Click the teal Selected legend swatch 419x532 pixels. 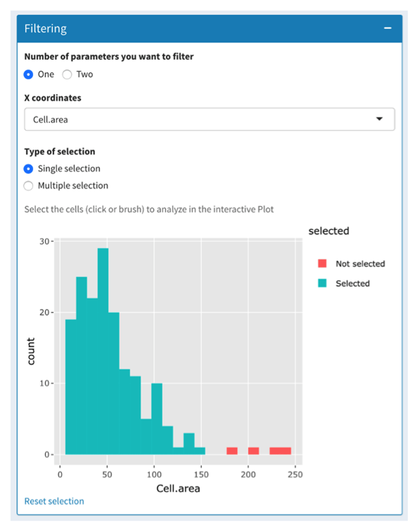click(x=322, y=283)
